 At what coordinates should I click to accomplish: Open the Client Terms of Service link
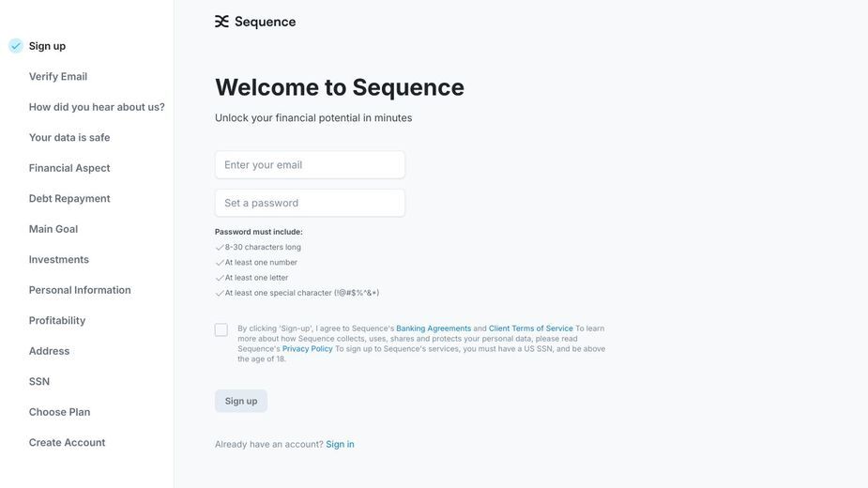tap(530, 328)
